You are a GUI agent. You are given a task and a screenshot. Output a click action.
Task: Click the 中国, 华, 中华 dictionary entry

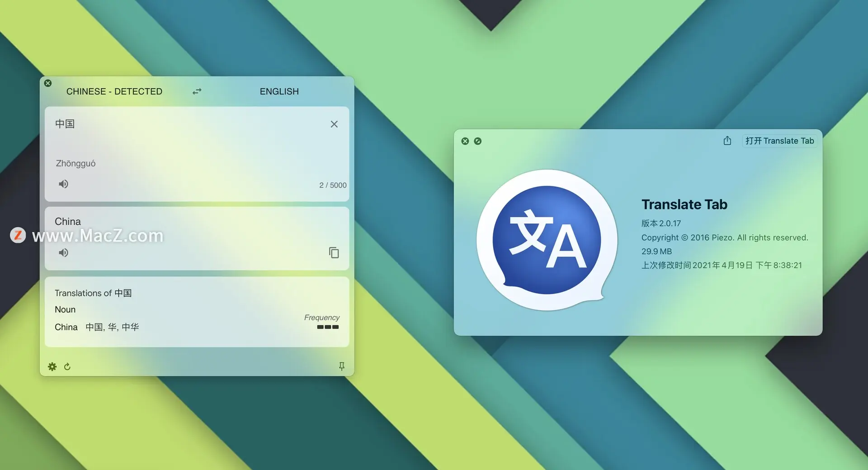point(112,327)
